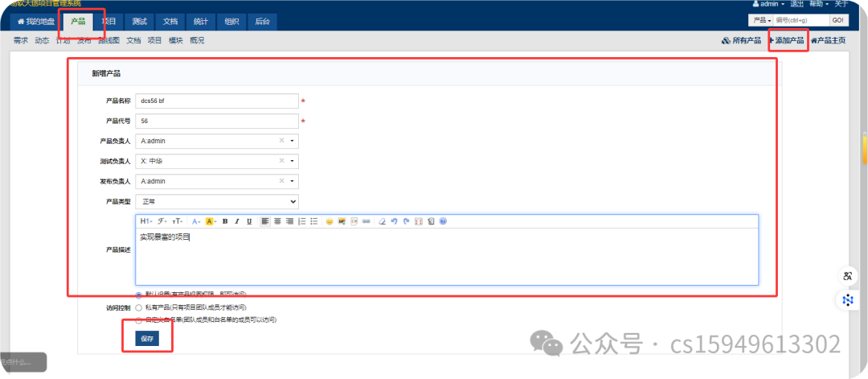Screen dimensions: 868x379
Task: Open the 产品类型 product type select
Action: click(216, 202)
